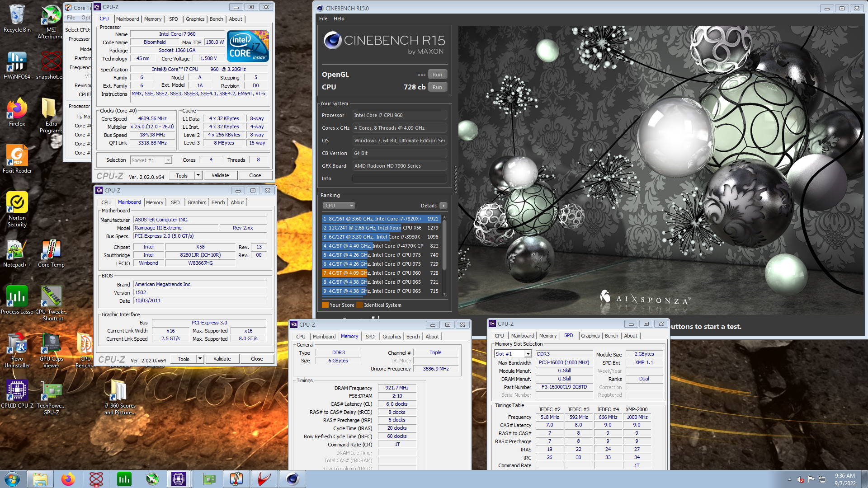Select ranking row 1 Core i7-7820X

click(x=381, y=219)
